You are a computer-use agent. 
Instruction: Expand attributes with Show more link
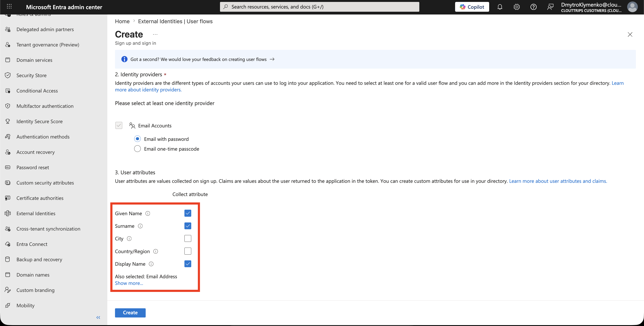pos(129,283)
